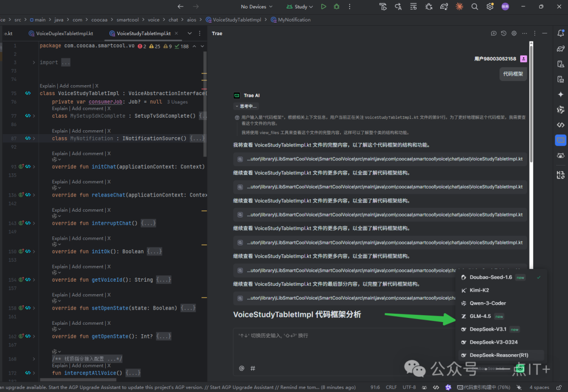Click the @ mention button in chat input
This screenshot has width=568, height=392.
pos(241,368)
